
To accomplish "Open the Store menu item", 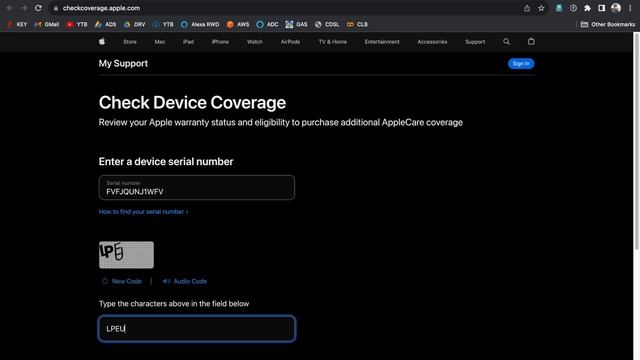I will point(130,42).
